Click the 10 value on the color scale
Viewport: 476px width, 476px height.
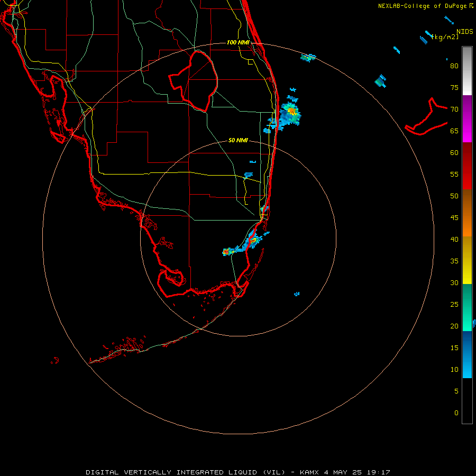pos(454,370)
